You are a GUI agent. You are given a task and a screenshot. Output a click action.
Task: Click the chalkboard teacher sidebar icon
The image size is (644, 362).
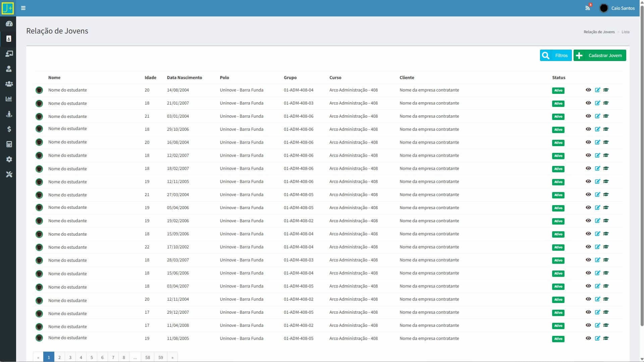coord(9,54)
